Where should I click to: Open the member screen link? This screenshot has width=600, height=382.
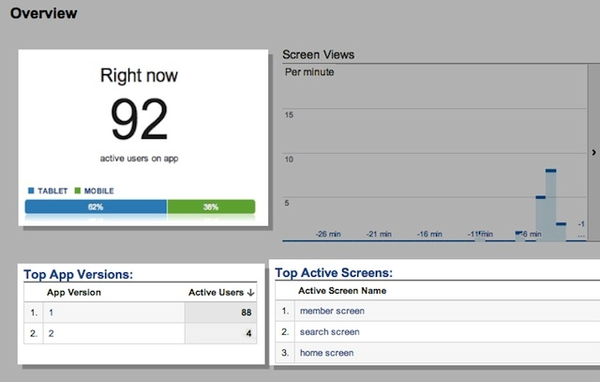click(332, 311)
